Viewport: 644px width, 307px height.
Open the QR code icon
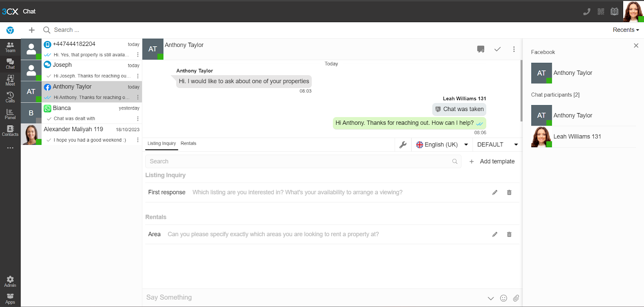[x=601, y=12]
